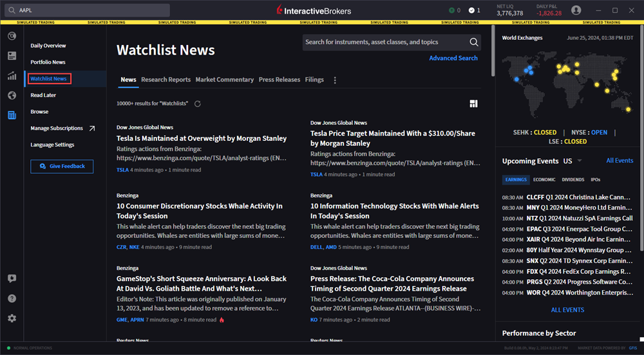Click the NYSE : OPEN exchange status

click(x=589, y=132)
